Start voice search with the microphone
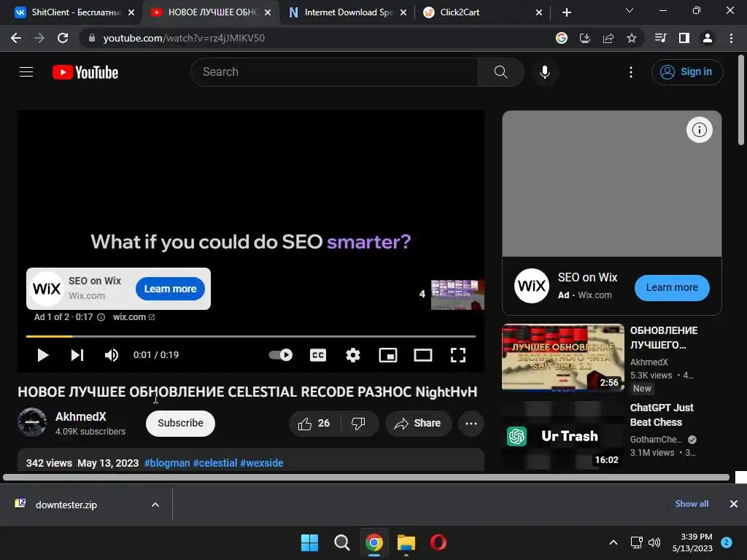The image size is (747, 560). point(544,72)
